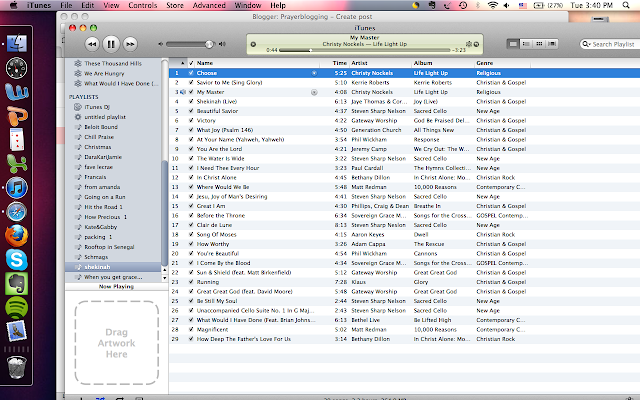This screenshot has height=400, width=640.
Task: Click the sidebar scroll down arrow
Action: (164, 278)
